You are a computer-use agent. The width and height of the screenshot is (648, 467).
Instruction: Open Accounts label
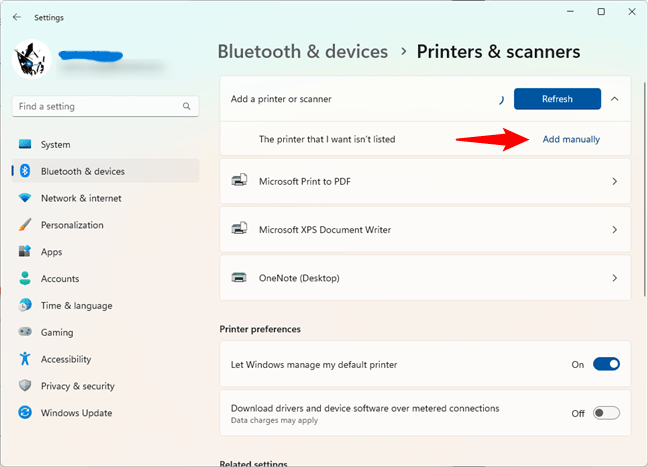[x=60, y=279]
